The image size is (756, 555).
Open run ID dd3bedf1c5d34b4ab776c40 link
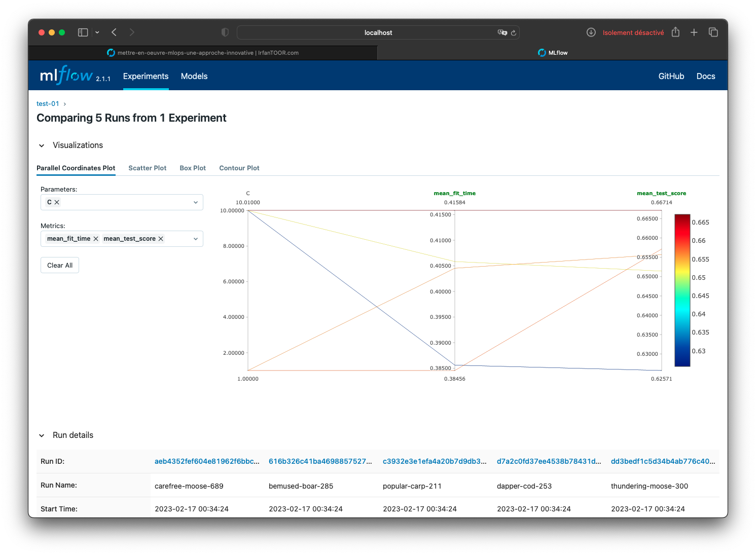click(x=663, y=461)
